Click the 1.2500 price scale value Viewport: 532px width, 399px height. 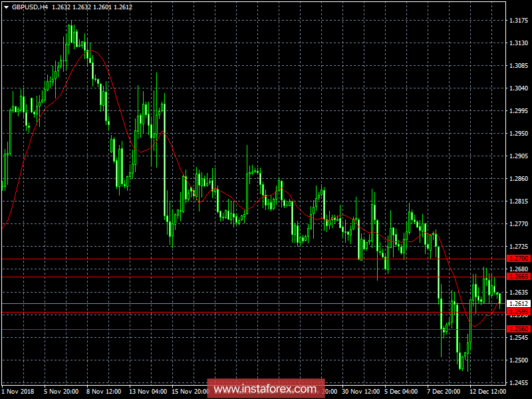click(x=519, y=360)
